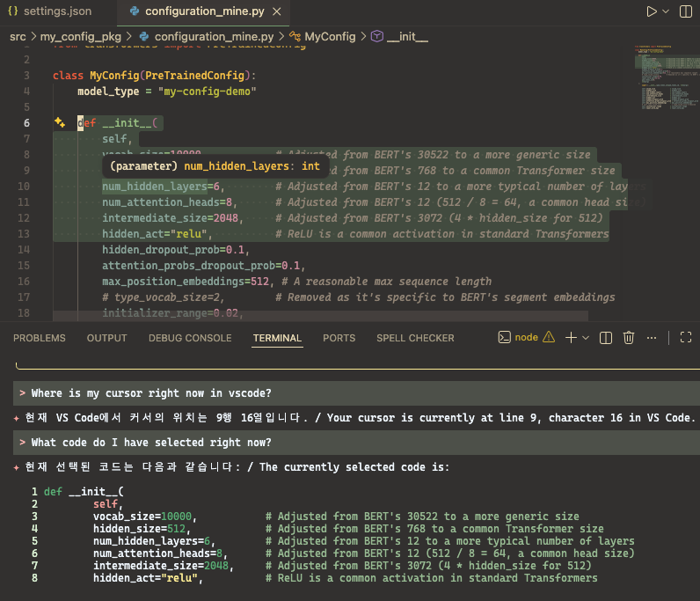Run the Python file with play icon
Screen dimensions: 700x601
click(652, 11)
